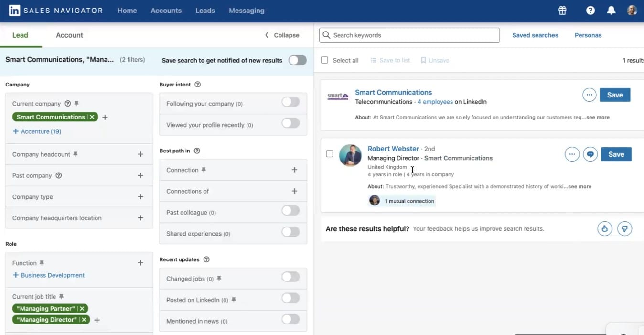Remove the Smart Communications company filter

(92, 117)
